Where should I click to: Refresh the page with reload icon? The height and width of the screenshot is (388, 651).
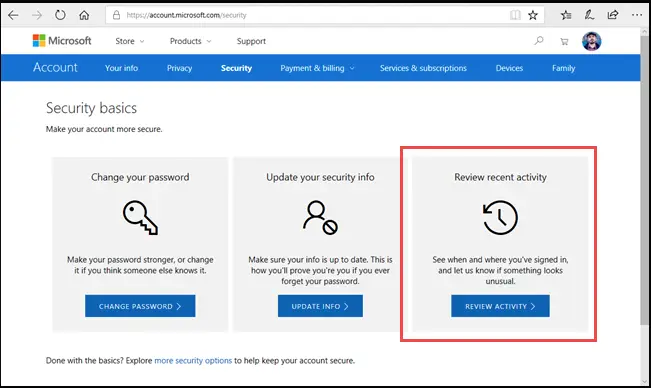pos(60,15)
